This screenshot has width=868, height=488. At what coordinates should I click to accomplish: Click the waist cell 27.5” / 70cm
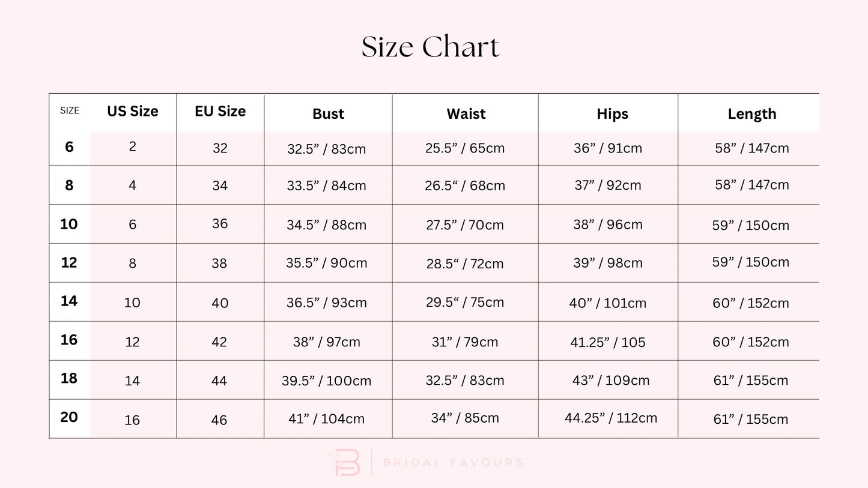point(464,225)
